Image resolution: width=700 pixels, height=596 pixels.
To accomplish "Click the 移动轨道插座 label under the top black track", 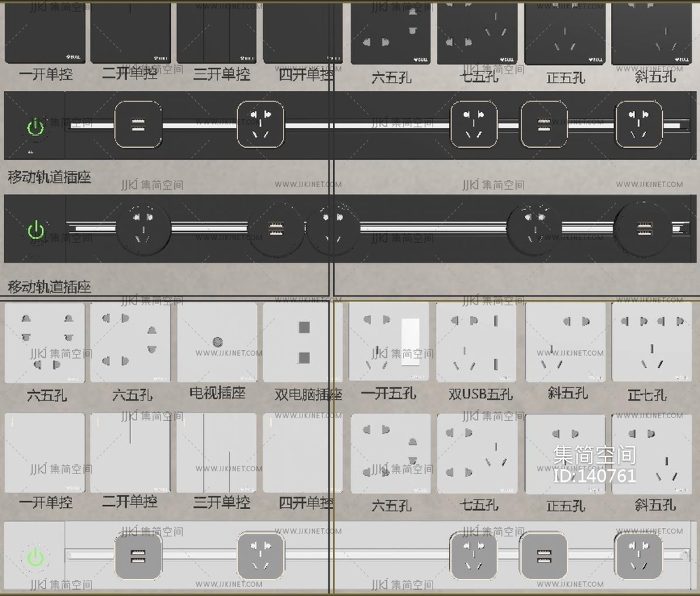I will tap(49, 177).
